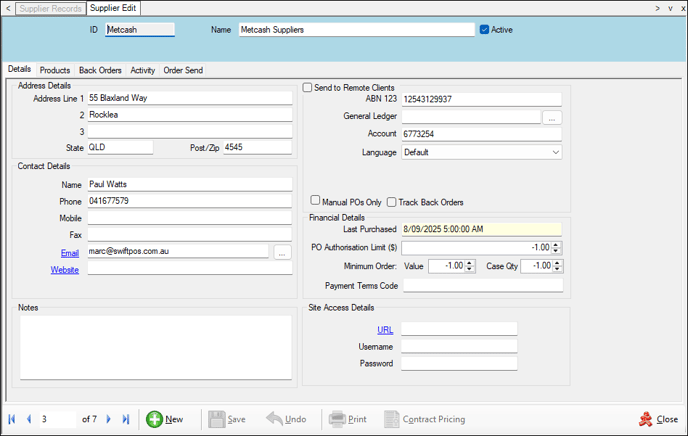Screen dimensions: 688x436
Task: Increase the PO Authorisation Limit value
Action: [x=557, y=244]
